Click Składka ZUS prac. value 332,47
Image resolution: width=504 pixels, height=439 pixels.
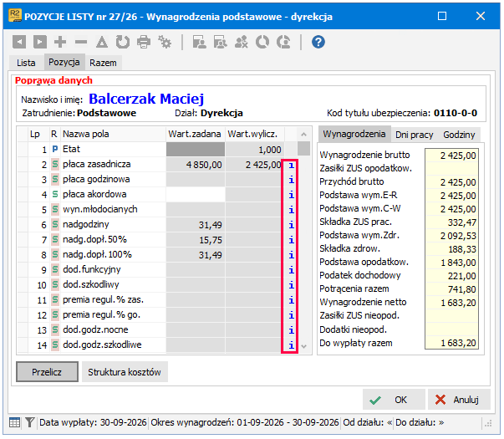pyautogui.click(x=462, y=222)
